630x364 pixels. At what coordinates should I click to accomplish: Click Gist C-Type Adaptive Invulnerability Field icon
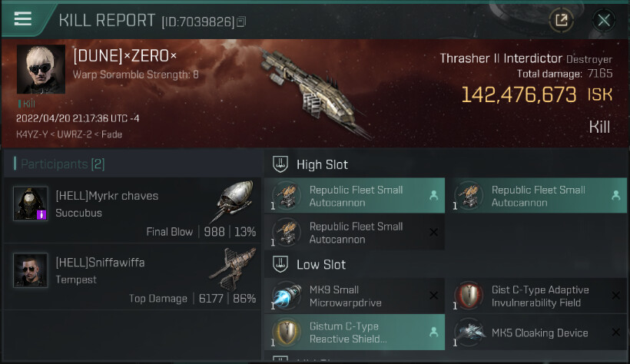(469, 296)
